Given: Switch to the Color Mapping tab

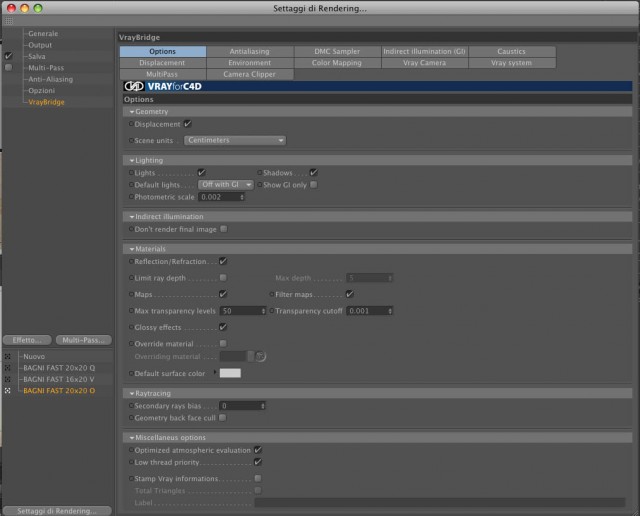Looking at the screenshot, I should pyautogui.click(x=337, y=63).
